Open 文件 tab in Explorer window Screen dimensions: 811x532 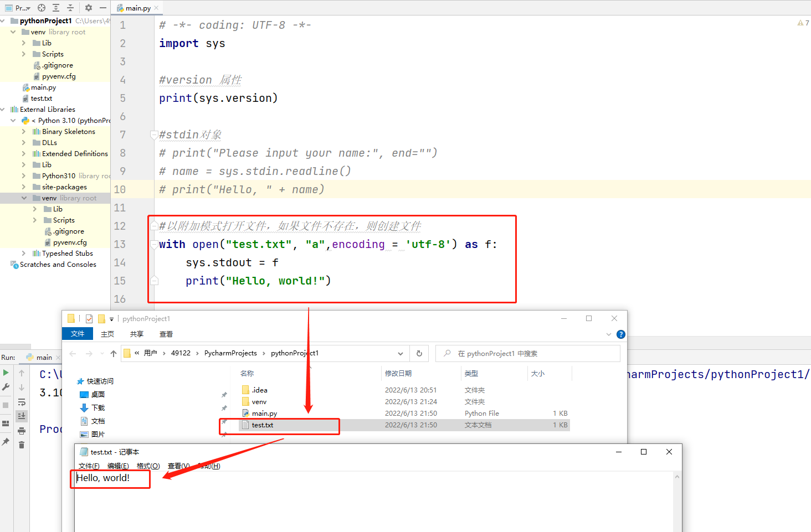[78, 334]
